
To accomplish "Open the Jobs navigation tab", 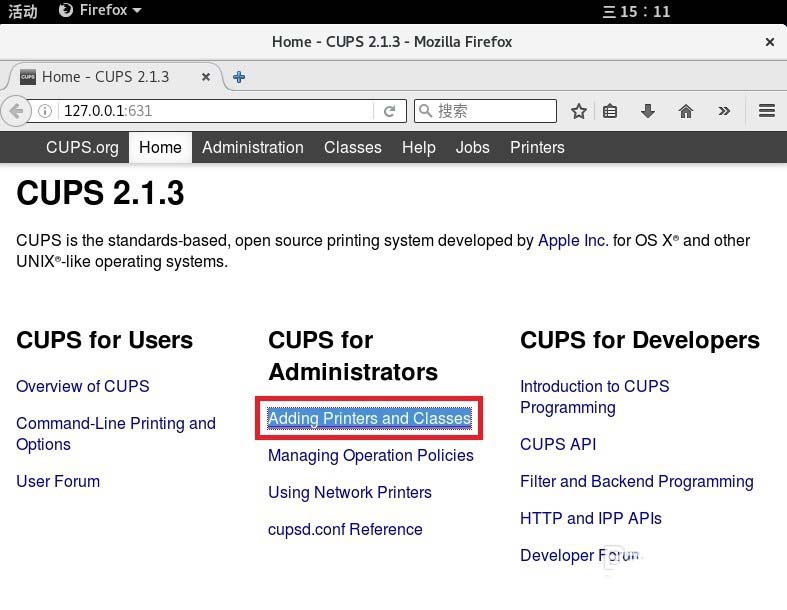I will click(472, 147).
